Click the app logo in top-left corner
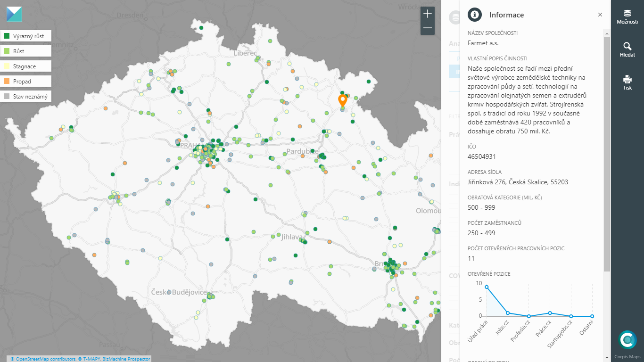This screenshot has width=644, height=362. coord(14,14)
